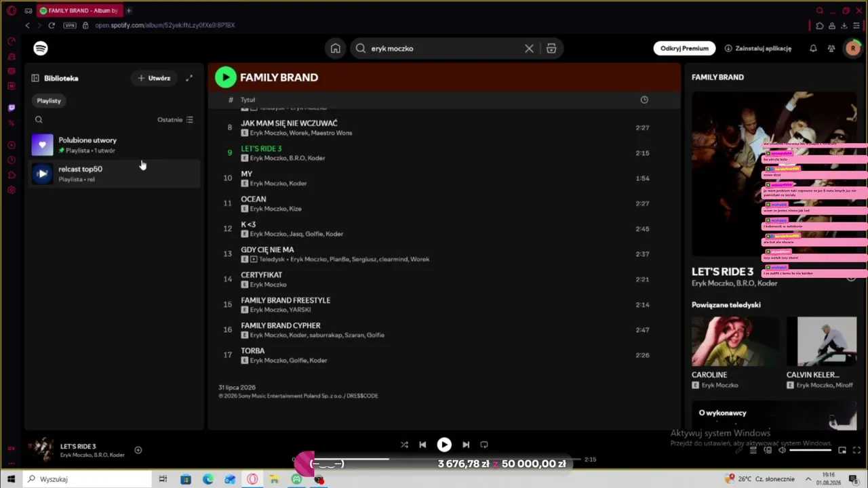
Task: Open the miniplayer icon
Action: click(842, 450)
